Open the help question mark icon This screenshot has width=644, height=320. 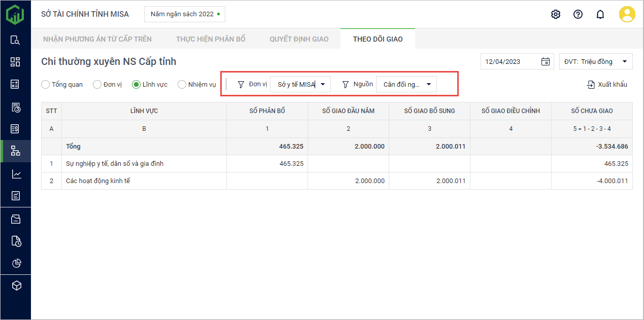pyautogui.click(x=578, y=14)
